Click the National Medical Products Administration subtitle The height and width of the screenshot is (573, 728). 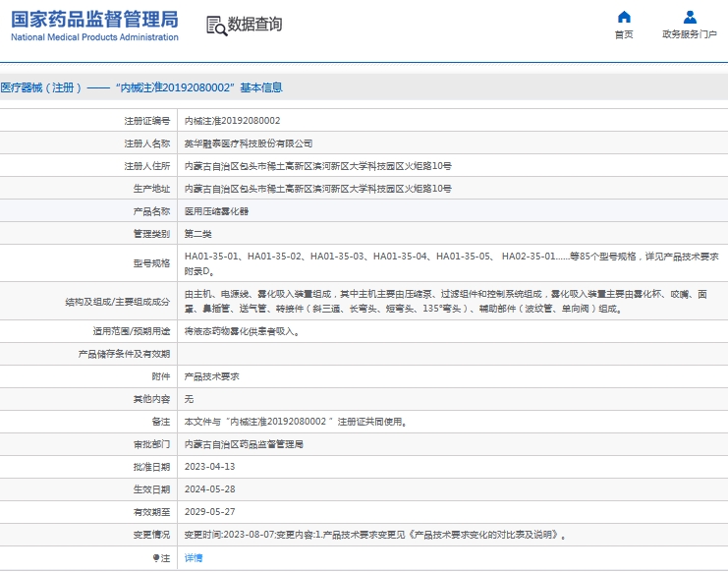click(94, 37)
